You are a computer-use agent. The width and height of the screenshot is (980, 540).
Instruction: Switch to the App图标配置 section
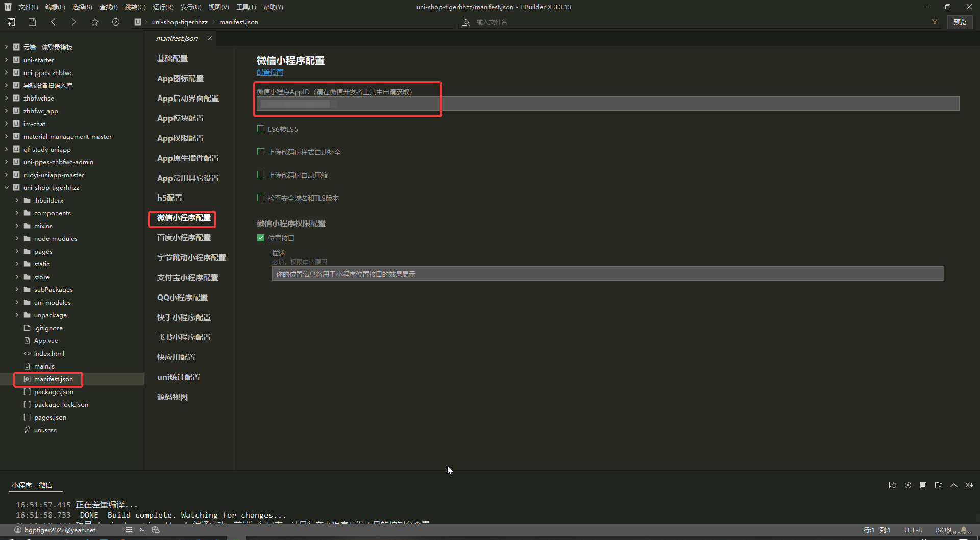point(180,78)
